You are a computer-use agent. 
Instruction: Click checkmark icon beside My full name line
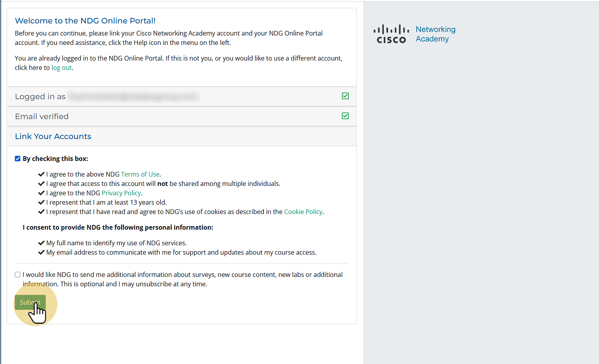click(41, 243)
